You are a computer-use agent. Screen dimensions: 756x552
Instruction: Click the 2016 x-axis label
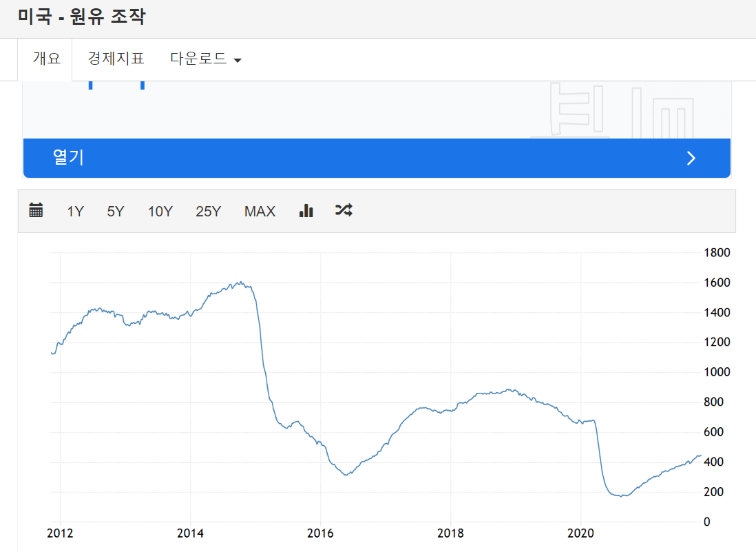pyautogui.click(x=320, y=533)
